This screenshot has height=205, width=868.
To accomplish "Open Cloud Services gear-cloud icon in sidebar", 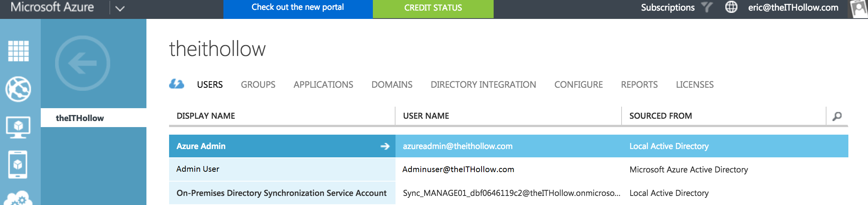I will point(18,198).
